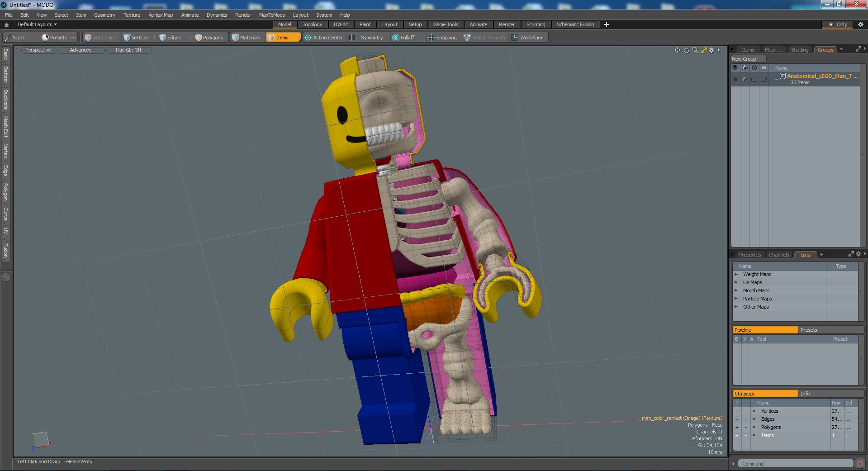Image resolution: width=868 pixels, height=471 pixels.
Task: Maximize the Groups panel with arrows icon
Action: (858, 49)
